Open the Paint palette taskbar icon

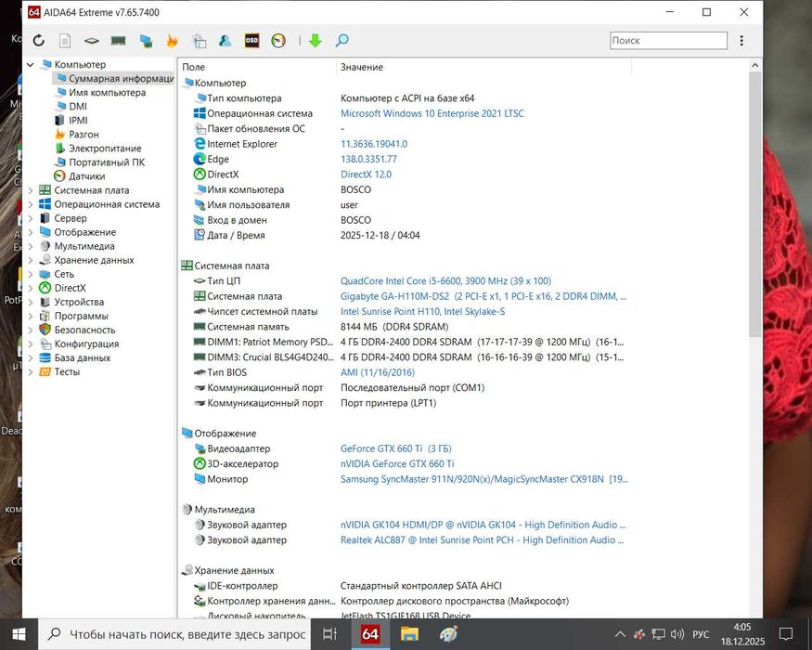point(448,634)
